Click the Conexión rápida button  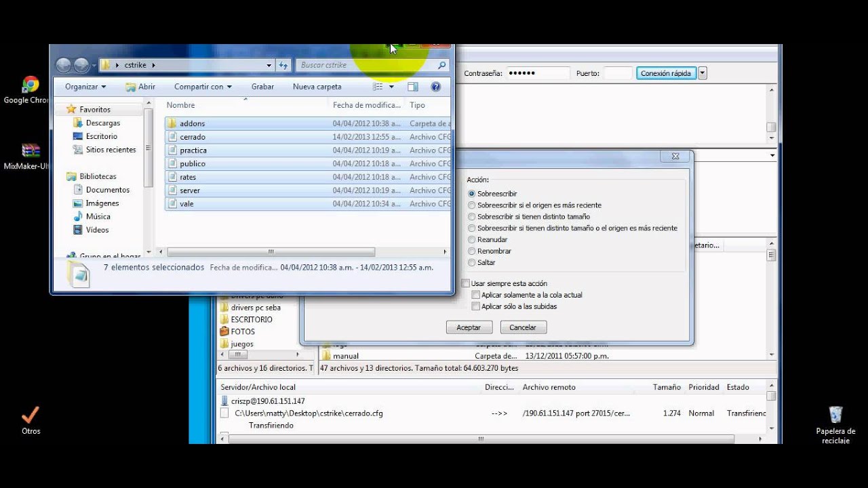pyautogui.click(x=666, y=73)
